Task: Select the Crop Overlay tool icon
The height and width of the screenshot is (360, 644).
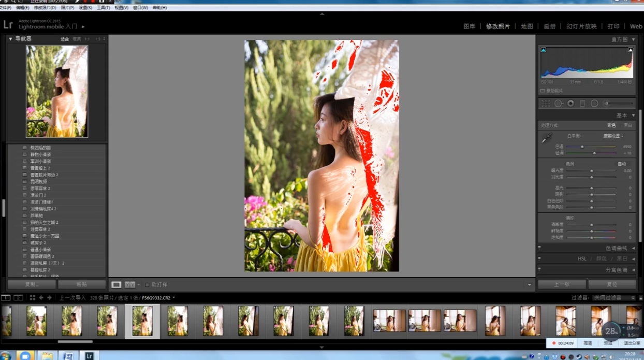Action: pyautogui.click(x=546, y=104)
